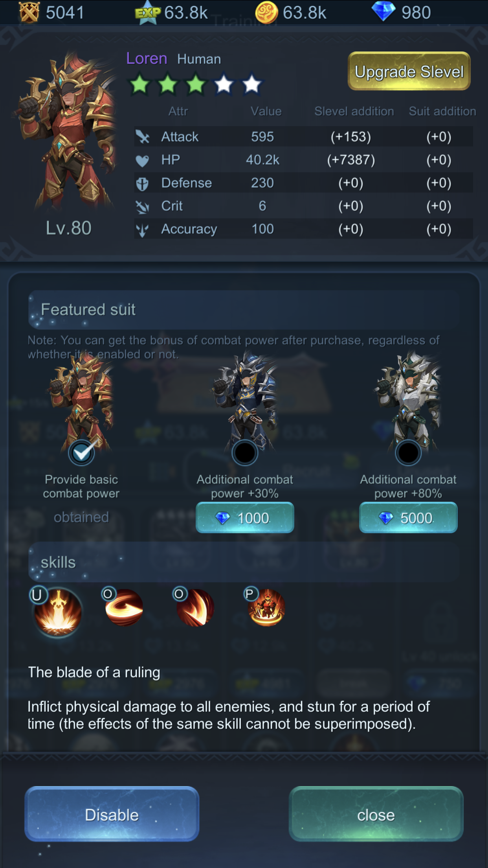Select the blade of a ruling skill icon
The width and height of the screenshot is (488, 868).
(58, 611)
